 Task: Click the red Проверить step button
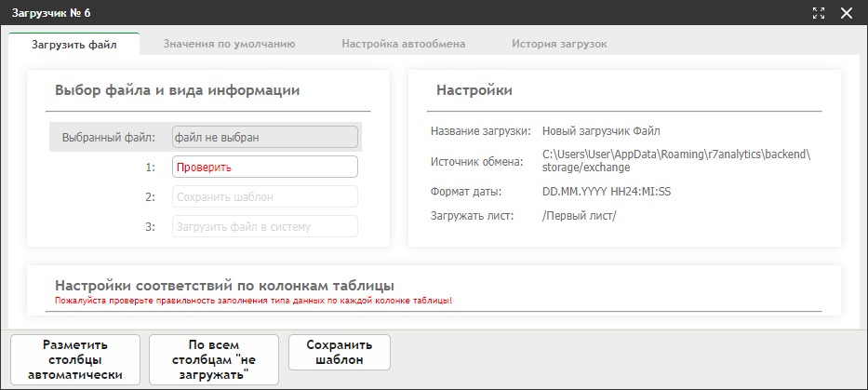265,167
